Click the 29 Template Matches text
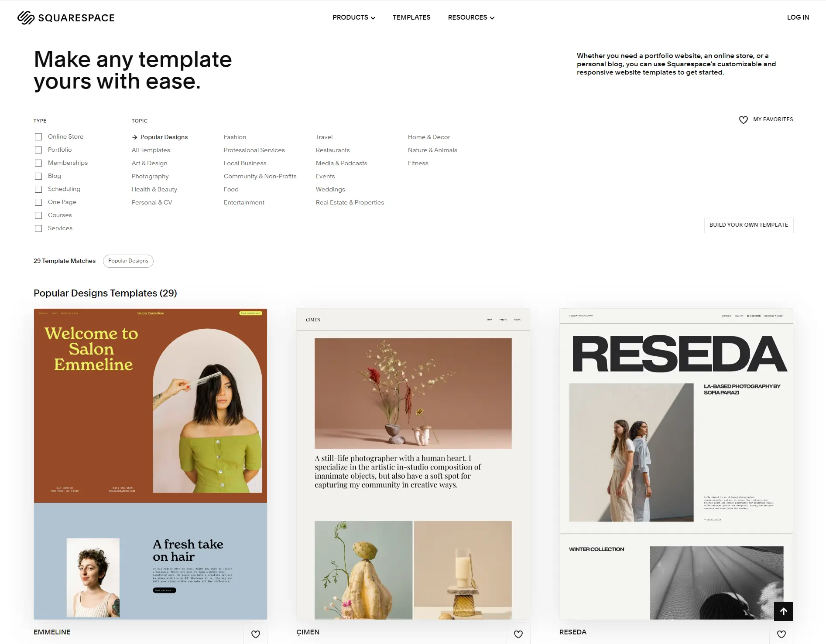The width and height of the screenshot is (826, 644). tap(65, 261)
